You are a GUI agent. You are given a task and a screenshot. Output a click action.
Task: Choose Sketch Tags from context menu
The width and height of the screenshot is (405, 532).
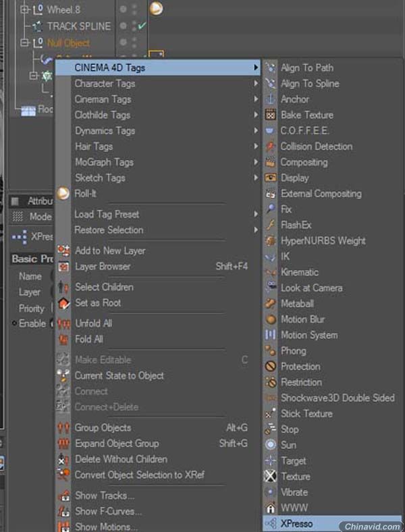pos(158,178)
